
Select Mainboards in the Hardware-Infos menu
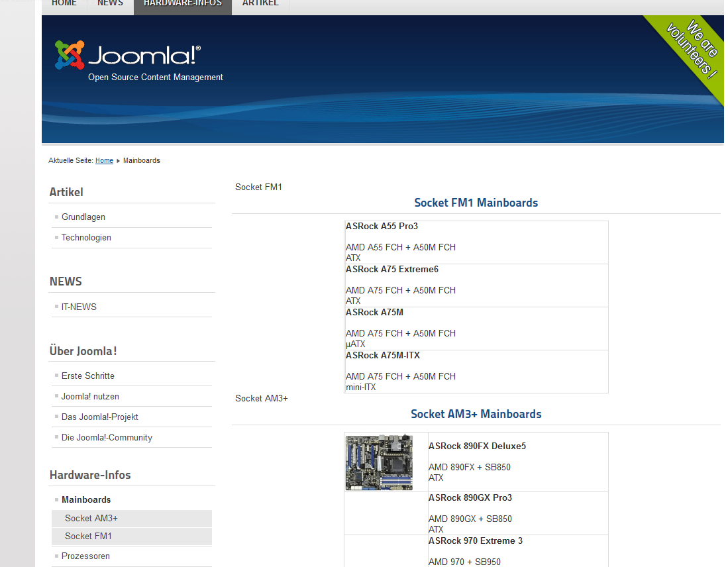pyautogui.click(x=86, y=499)
